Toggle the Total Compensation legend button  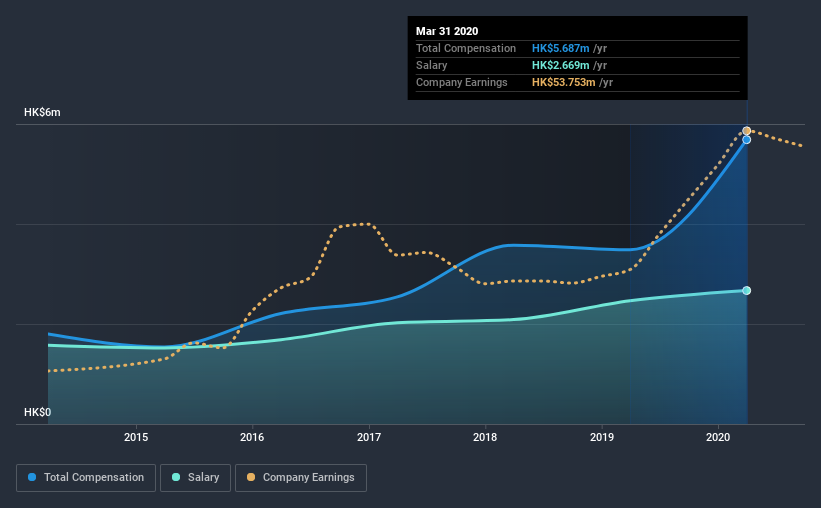pos(86,478)
